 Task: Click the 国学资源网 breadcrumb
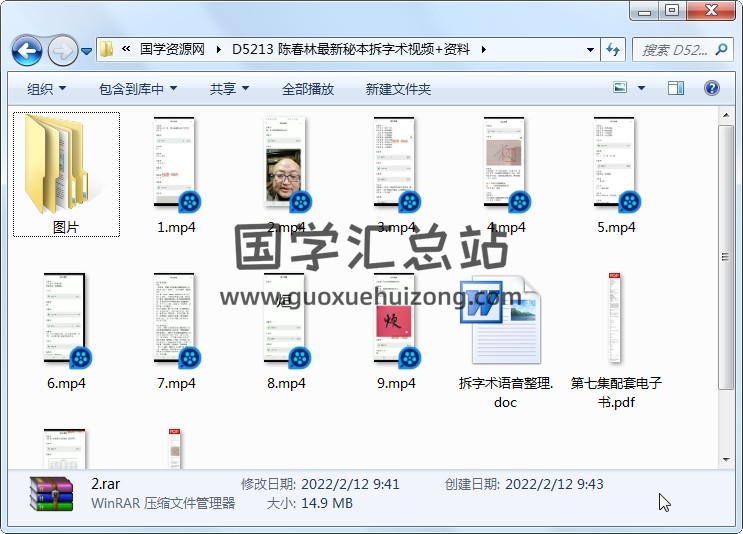click(x=172, y=49)
